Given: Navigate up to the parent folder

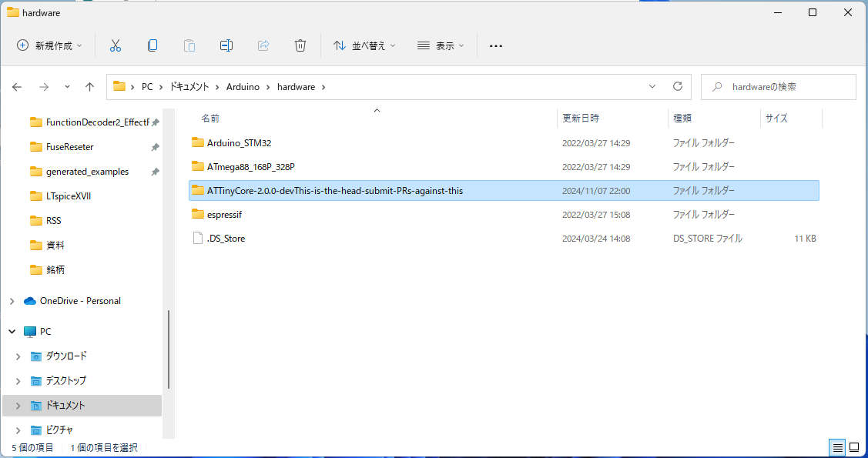Looking at the screenshot, I should 89,86.
